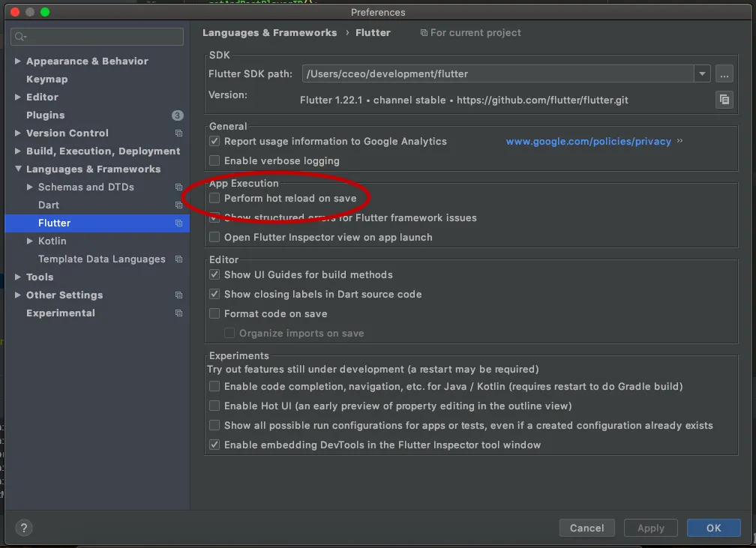Click the search magnifier icon in settings
756x548 pixels.
click(x=20, y=37)
